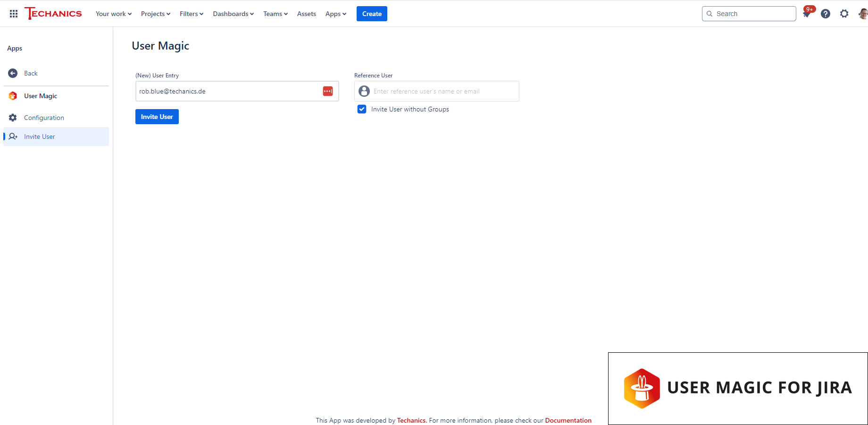Click the Create button
This screenshot has width=868, height=425.
[372, 14]
